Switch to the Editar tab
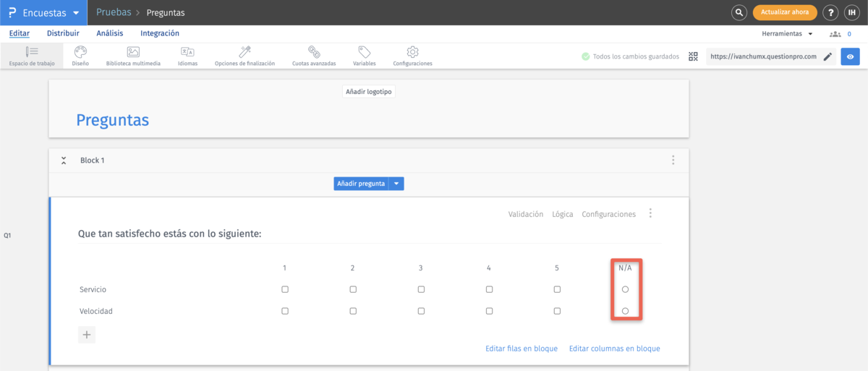Viewport: 868px width, 371px height. pos(19,33)
